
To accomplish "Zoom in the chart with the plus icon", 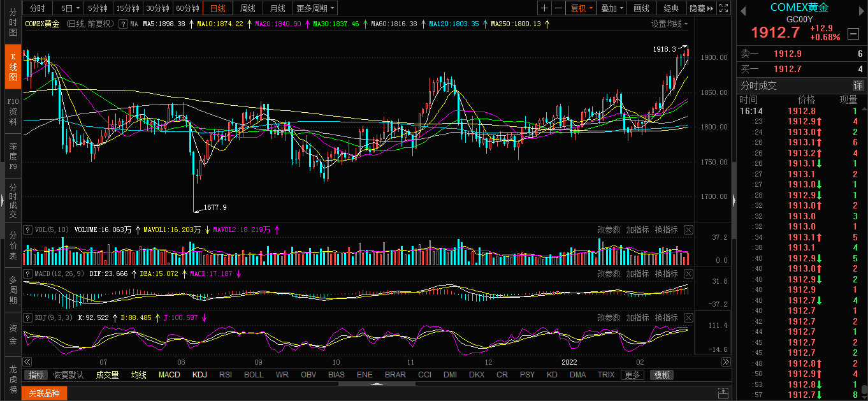I will (x=544, y=8).
